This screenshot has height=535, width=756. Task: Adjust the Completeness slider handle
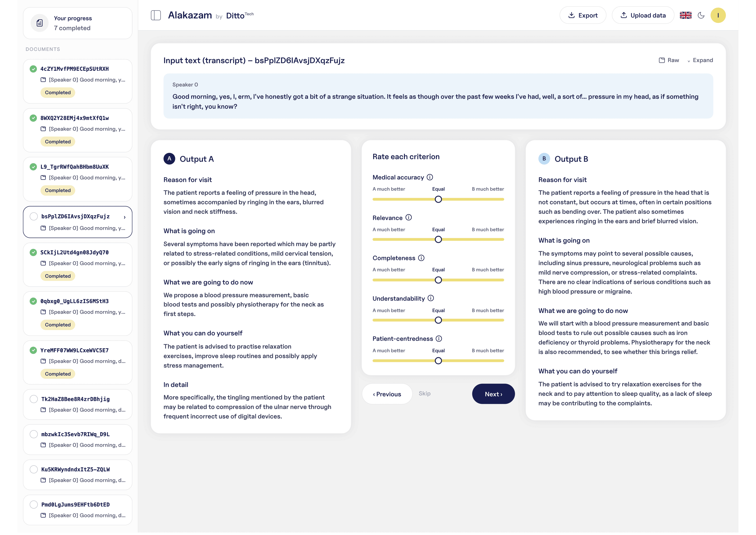pos(438,280)
